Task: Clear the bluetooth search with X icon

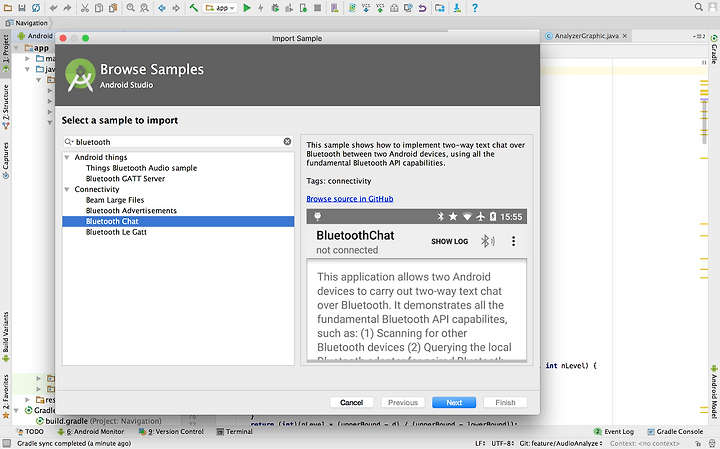Action: (287, 141)
